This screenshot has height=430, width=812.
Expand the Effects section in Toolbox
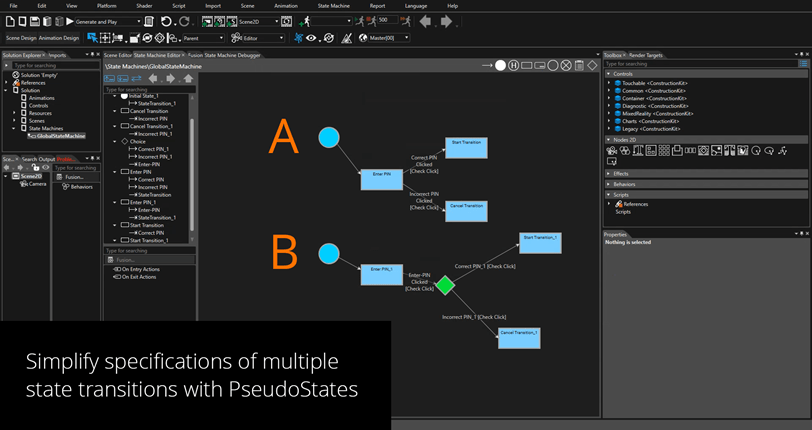[609, 173]
